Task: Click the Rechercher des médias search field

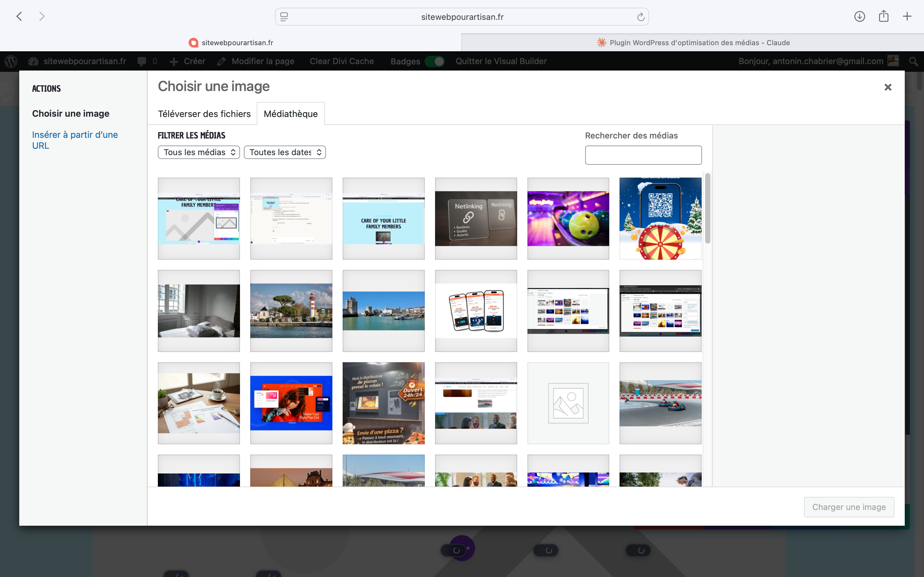Action: (x=643, y=155)
